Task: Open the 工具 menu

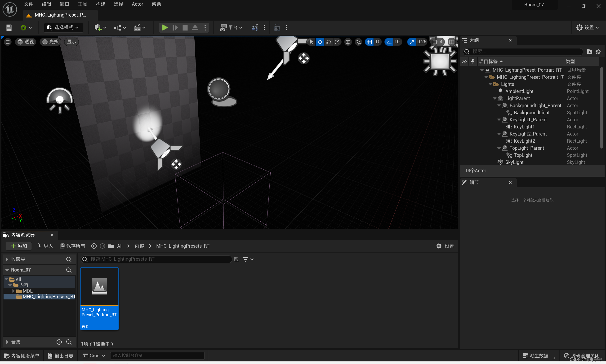Action: pyautogui.click(x=82, y=4)
